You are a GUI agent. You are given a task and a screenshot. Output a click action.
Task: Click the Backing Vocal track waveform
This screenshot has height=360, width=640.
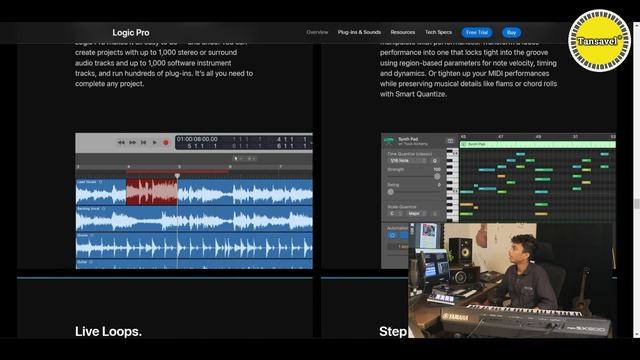pyautogui.click(x=194, y=219)
